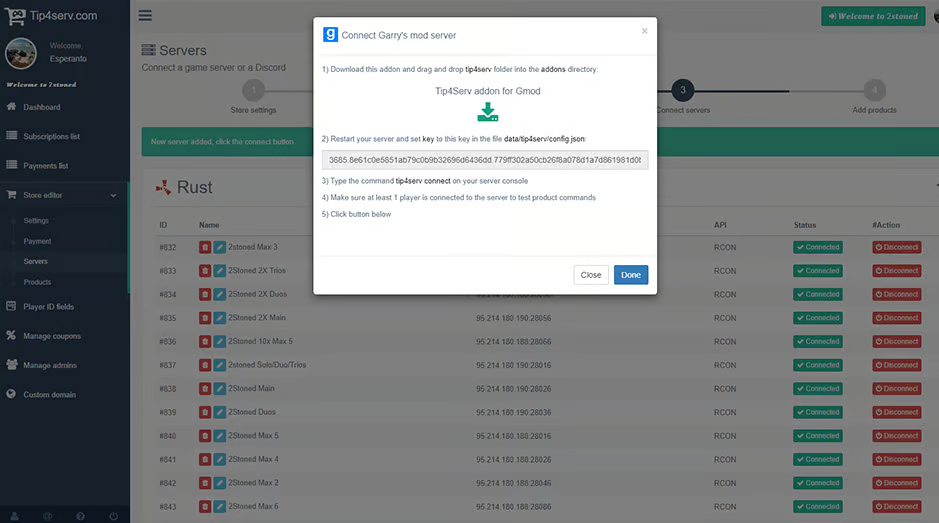Viewport: 939px width, 523px height.
Task: Download the Tip4Serv addon for Gmod
Action: 487,112
